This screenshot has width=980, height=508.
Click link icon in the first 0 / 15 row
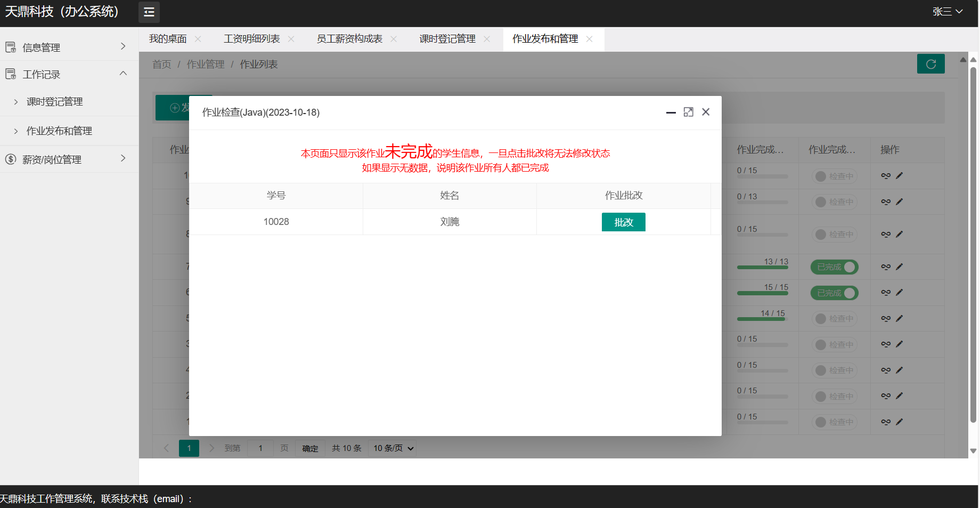886,175
